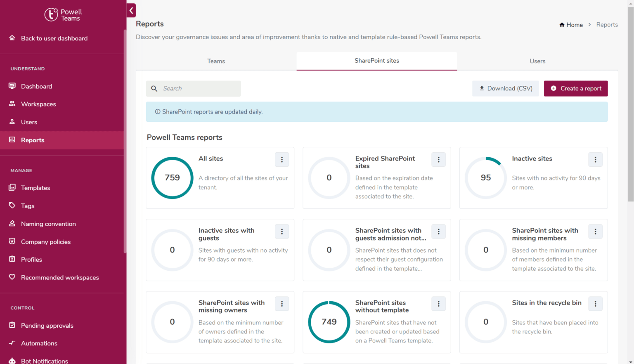Switch to the Users tab
Image resolution: width=634 pixels, height=364 pixels.
pos(537,61)
